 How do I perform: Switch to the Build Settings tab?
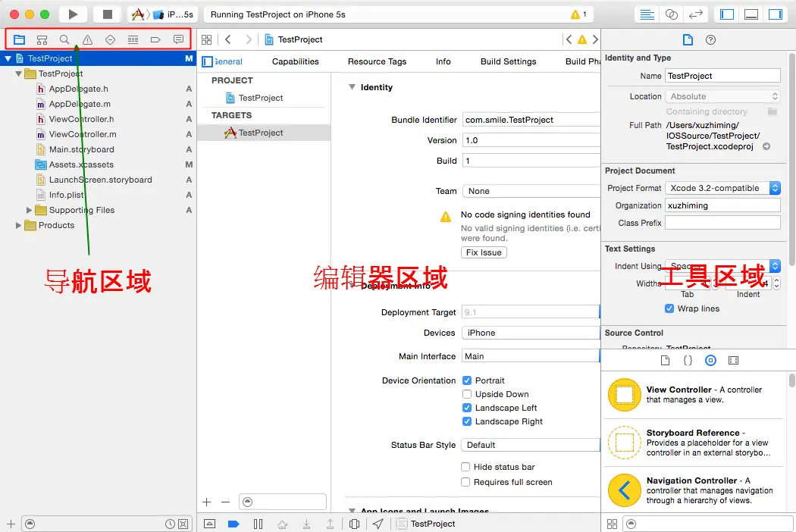[508, 61]
